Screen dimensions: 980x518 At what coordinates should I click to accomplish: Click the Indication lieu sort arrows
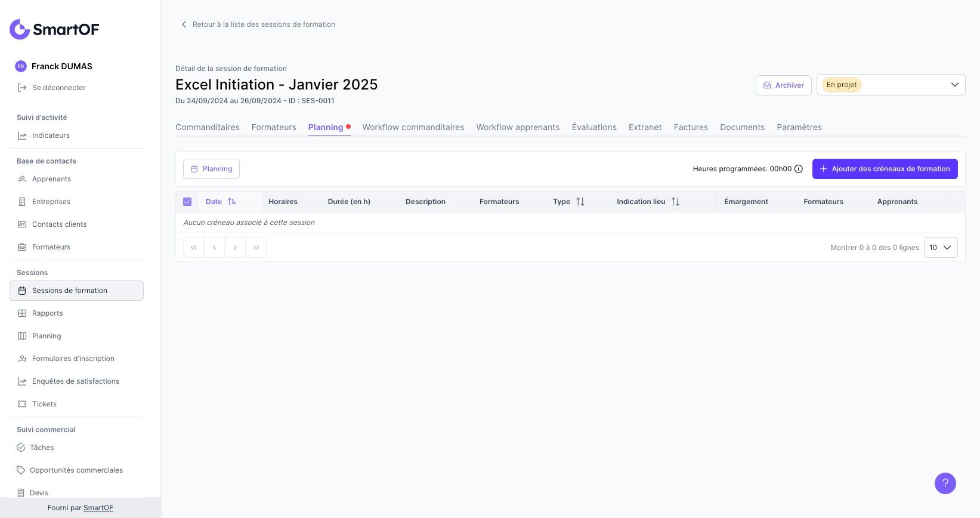[x=675, y=202]
